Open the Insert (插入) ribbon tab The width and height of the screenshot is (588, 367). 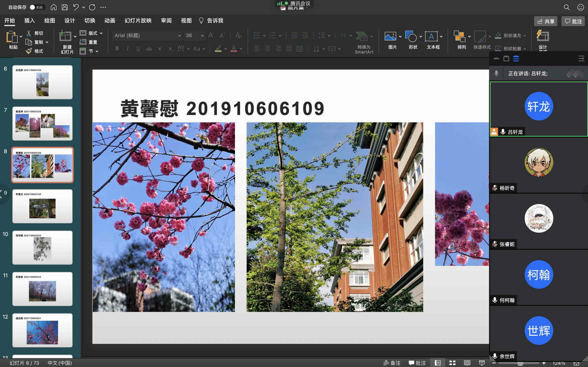(29, 21)
